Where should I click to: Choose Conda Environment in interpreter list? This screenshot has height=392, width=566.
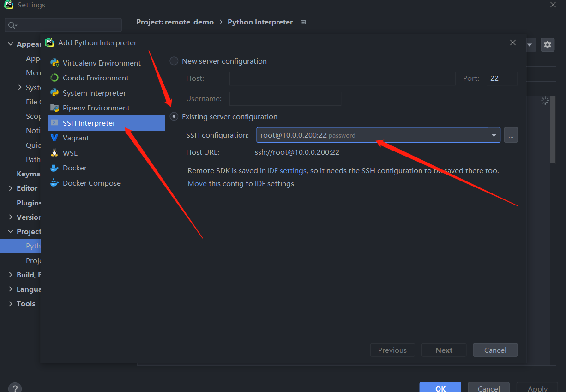[106, 78]
